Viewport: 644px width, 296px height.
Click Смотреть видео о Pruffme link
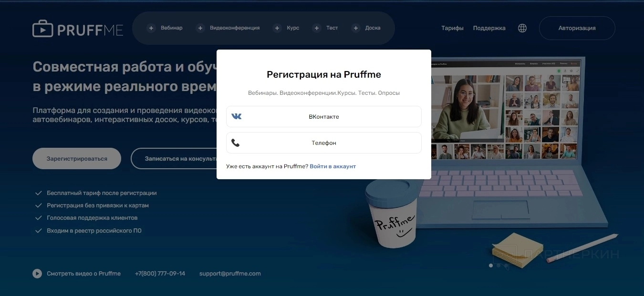click(x=83, y=274)
